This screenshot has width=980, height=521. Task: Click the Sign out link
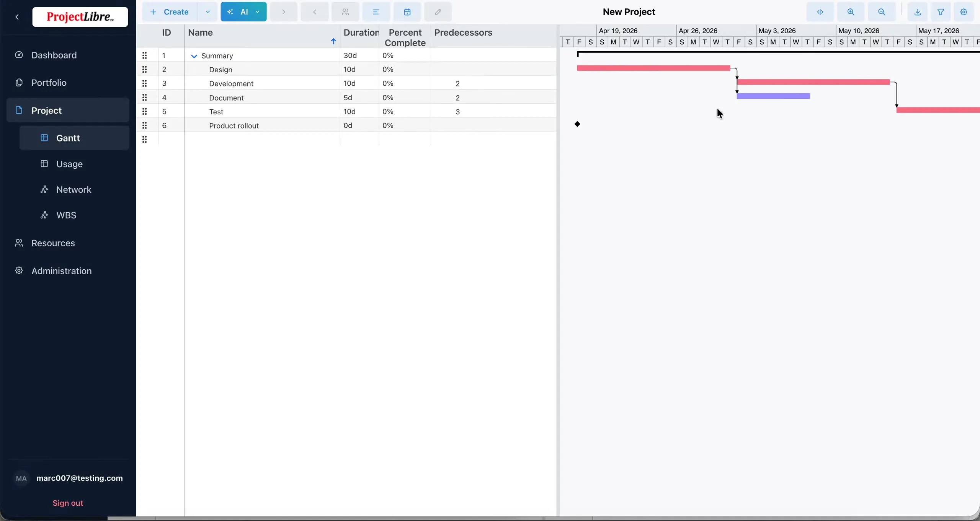(68, 503)
